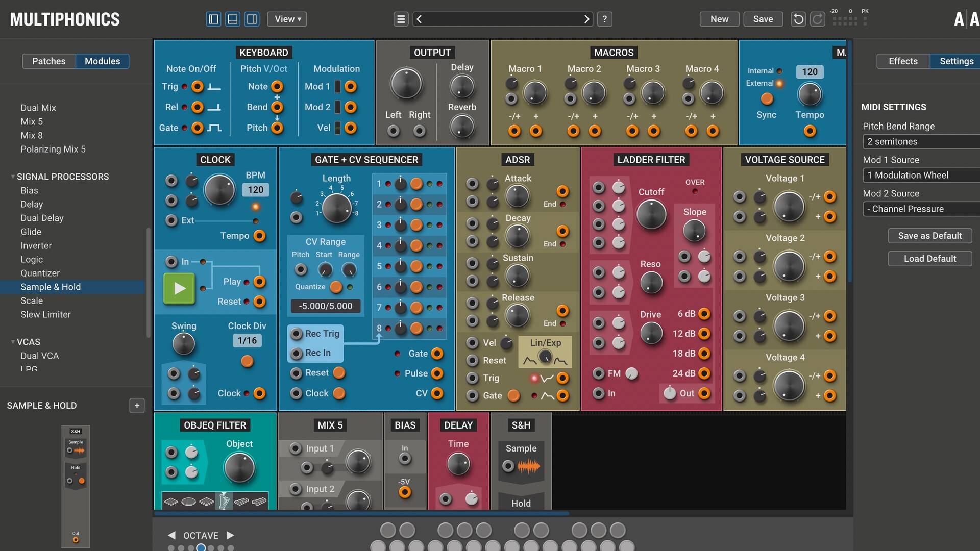Toggle the Clock Div orange button
This screenshot has width=980, height=551.
click(247, 361)
